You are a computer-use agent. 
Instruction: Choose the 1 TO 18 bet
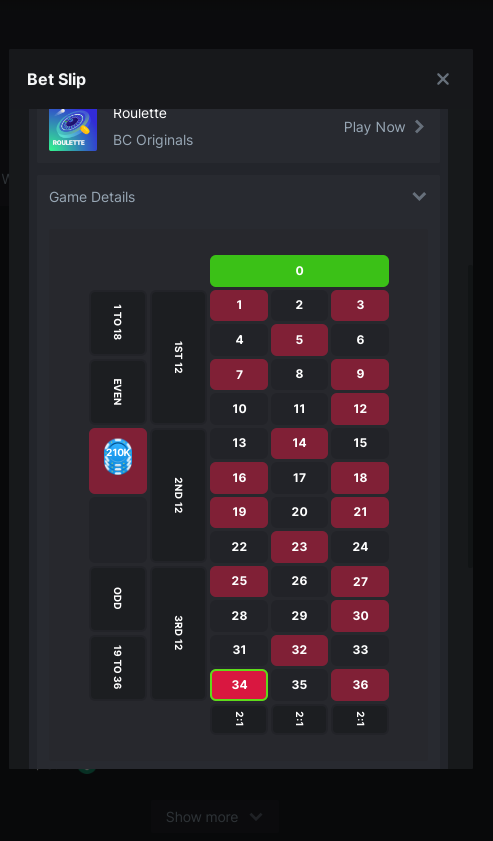point(117,322)
